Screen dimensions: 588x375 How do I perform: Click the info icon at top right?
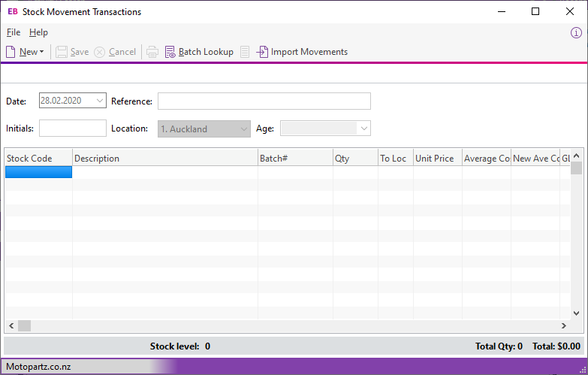(x=576, y=33)
